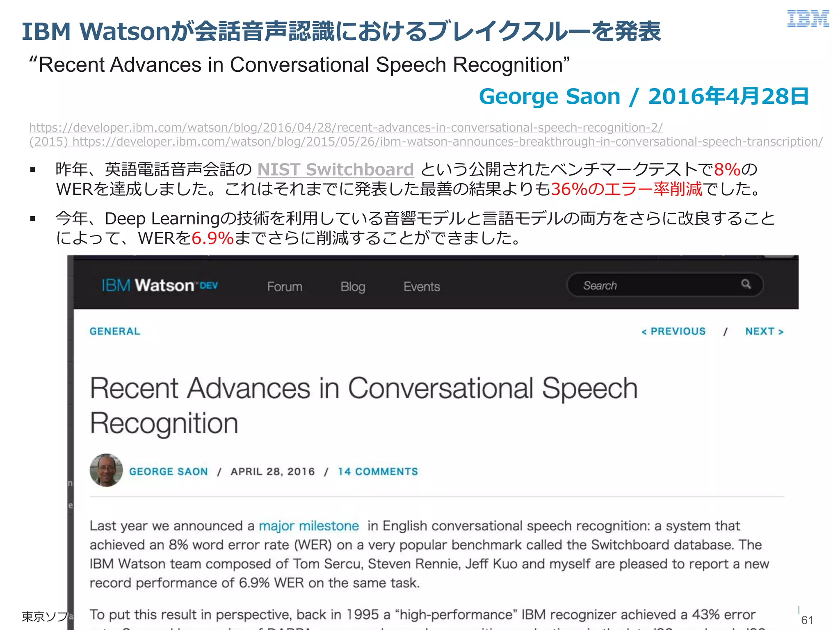Click the IBM Watson DEV logo

[x=160, y=285]
